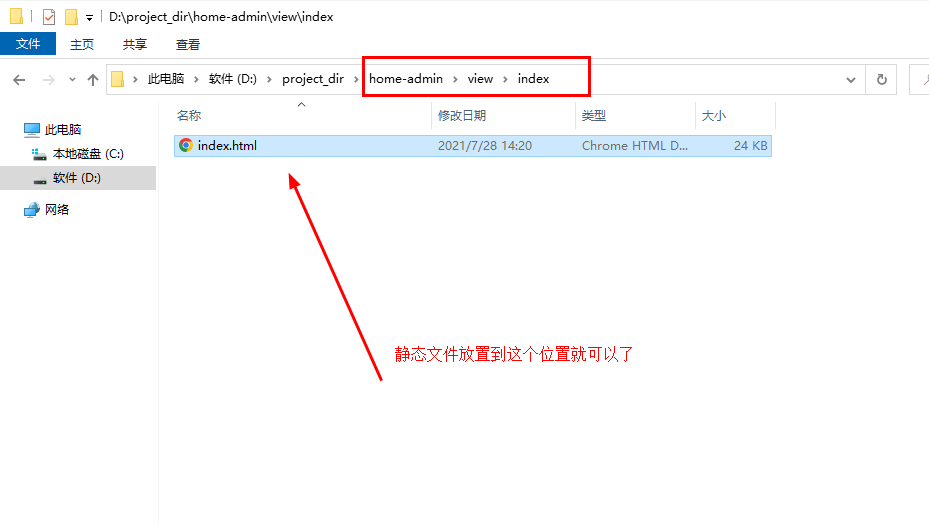Select 本地磁盘 (C:) in navigation pane
Screen dimensions: 929x526
pyautogui.click(x=88, y=154)
